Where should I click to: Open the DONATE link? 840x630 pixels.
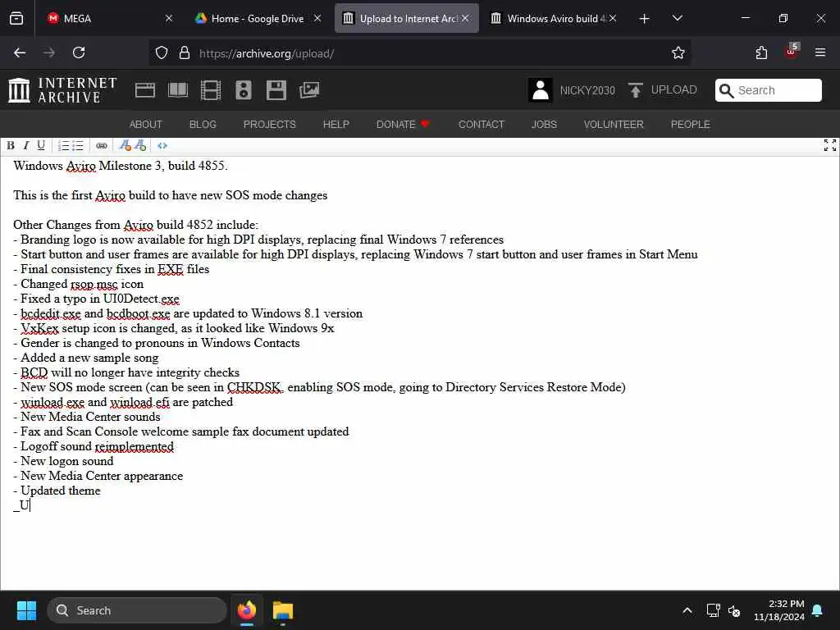403,125
